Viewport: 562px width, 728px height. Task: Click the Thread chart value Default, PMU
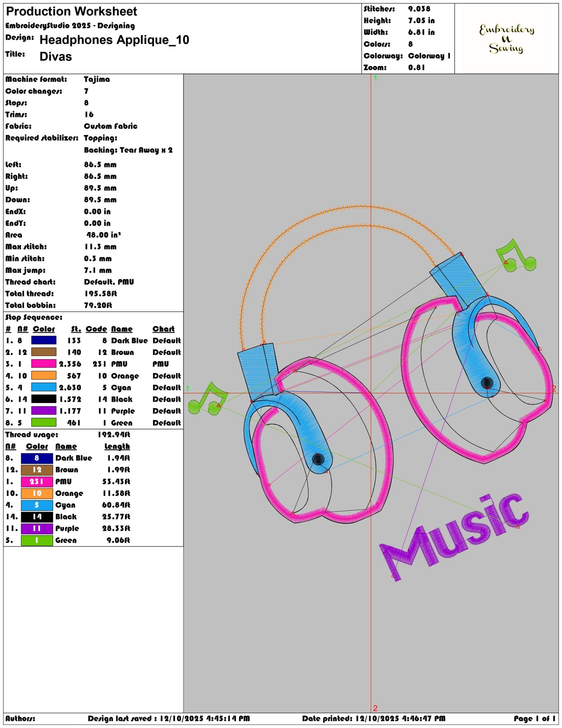click(x=109, y=282)
